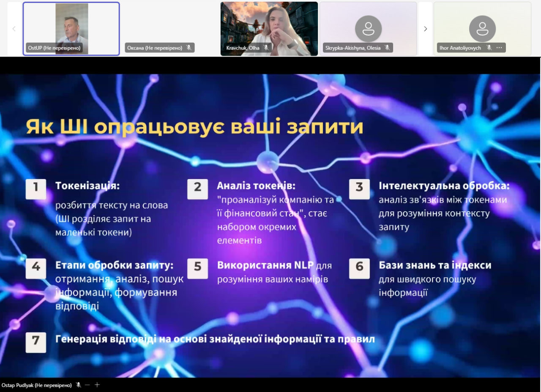541x392 pixels.
Task: Click the OstUP (Не перевірено) name label
Action: 54,48
